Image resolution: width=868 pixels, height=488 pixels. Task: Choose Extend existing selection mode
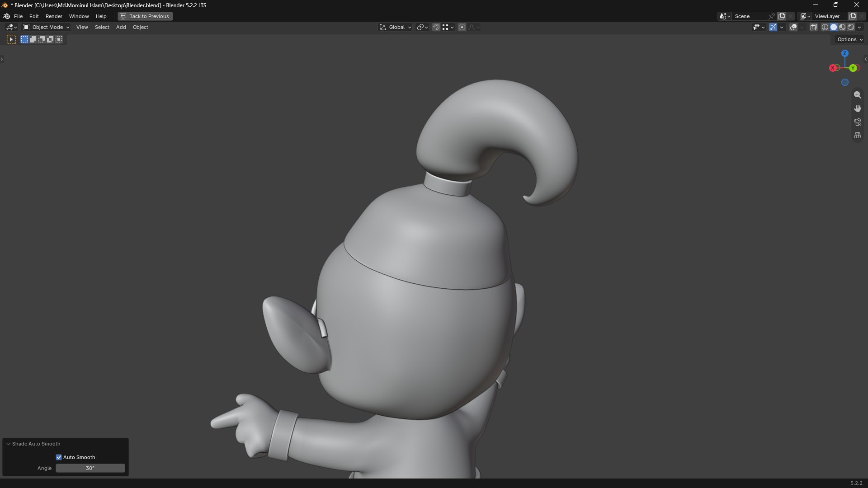click(33, 39)
